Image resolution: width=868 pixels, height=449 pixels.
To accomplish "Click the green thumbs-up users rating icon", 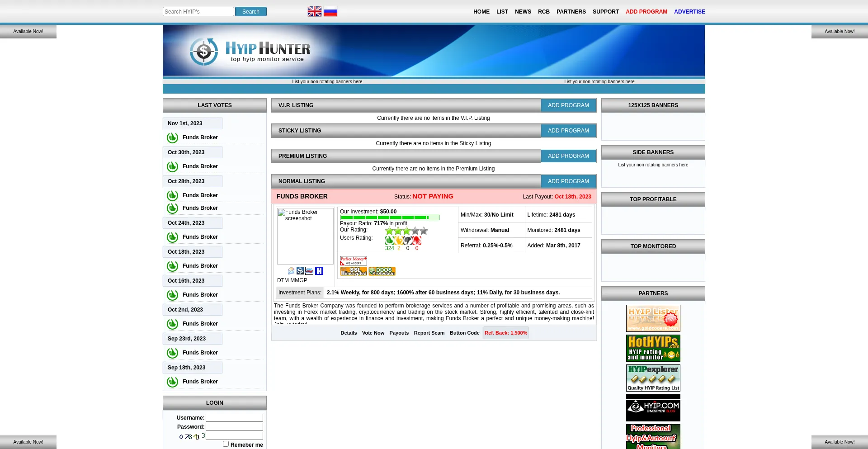I will 389,241.
